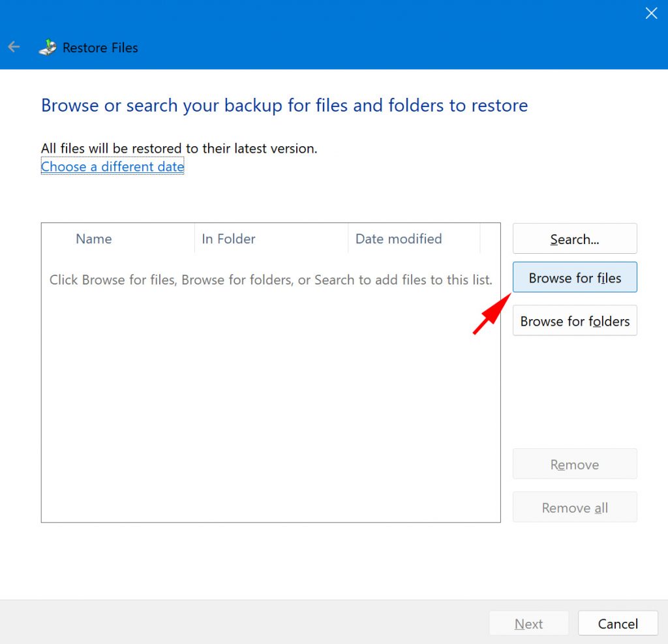Open the Search dialog
This screenshot has height=644, width=668.
click(x=574, y=239)
